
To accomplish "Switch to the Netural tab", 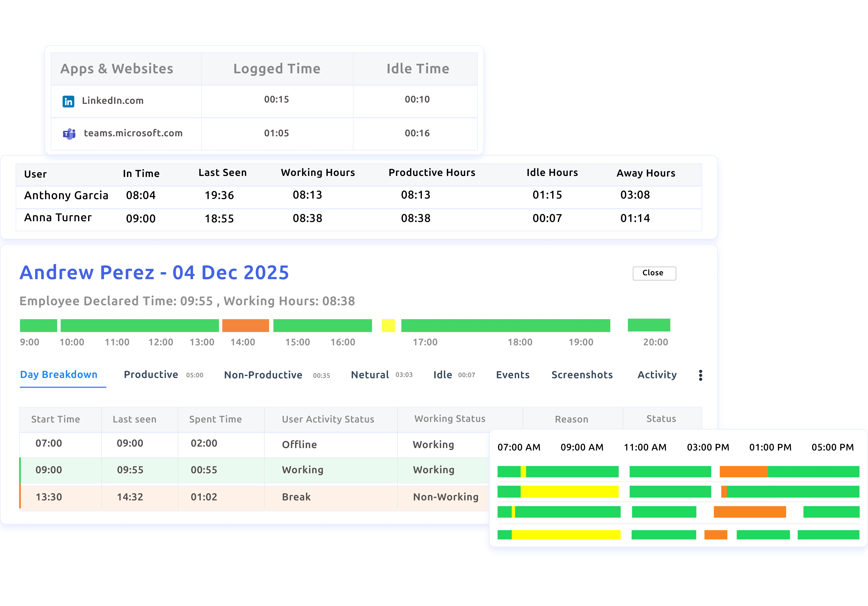I will (370, 375).
